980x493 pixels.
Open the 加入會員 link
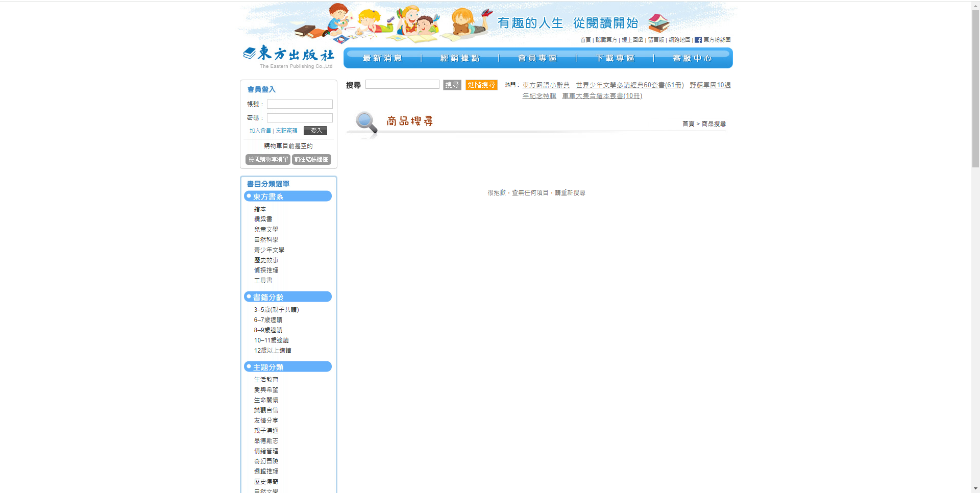pos(260,131)
